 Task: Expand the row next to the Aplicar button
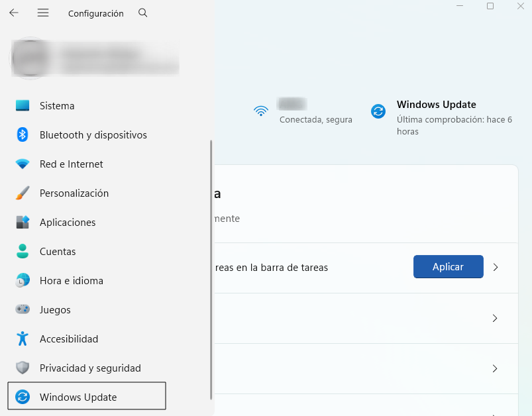(495, 267)
